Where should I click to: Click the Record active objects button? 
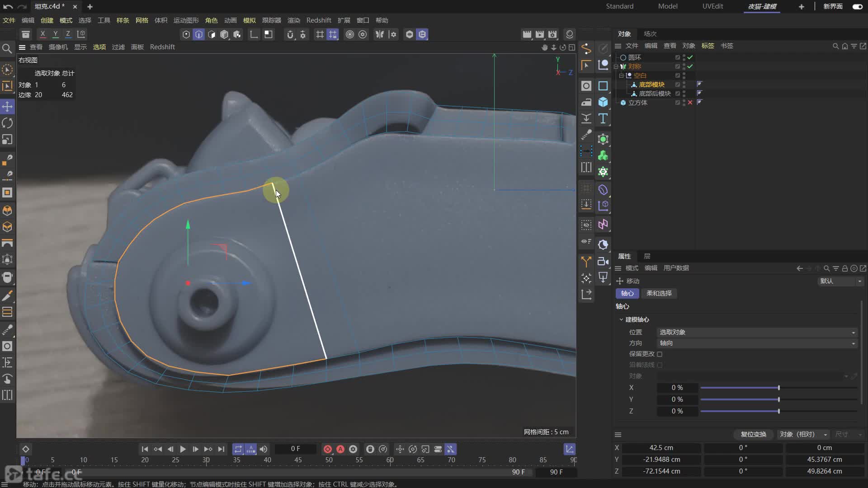(x=328, y=449)
